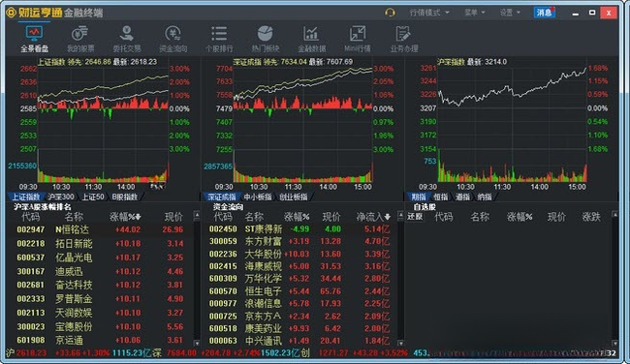Screen dimensions: 630x364
Task: Open the 消息 messages button
Action: pyautogui.click(x=545, y=13)
